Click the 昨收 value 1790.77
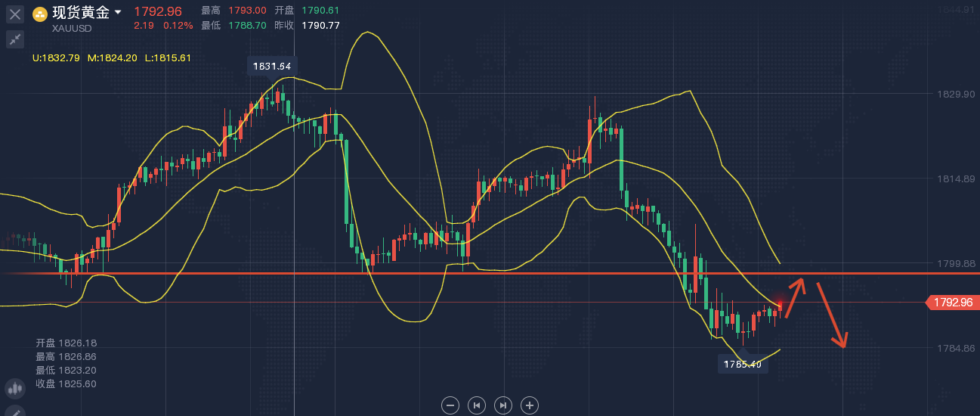The width and height of the screenshot is (980, 416). pyautogui.click(x=320, y=25)
